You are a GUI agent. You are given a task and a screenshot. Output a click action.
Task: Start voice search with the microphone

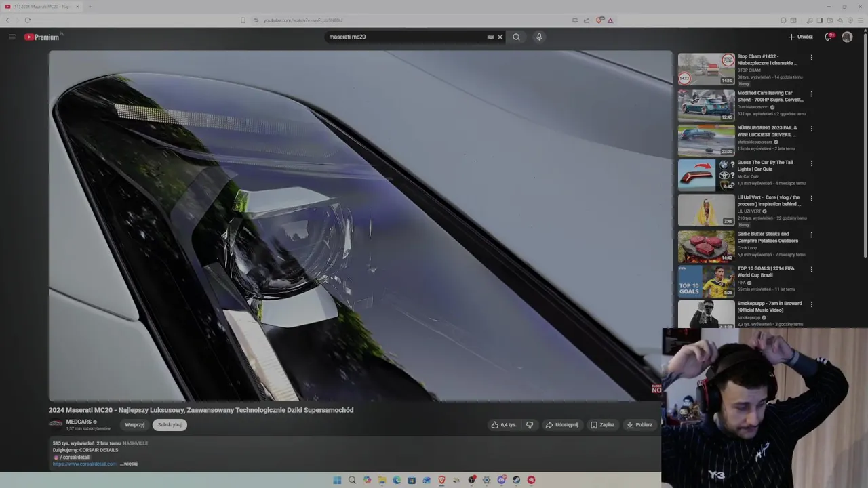click(x=539, y=37)
